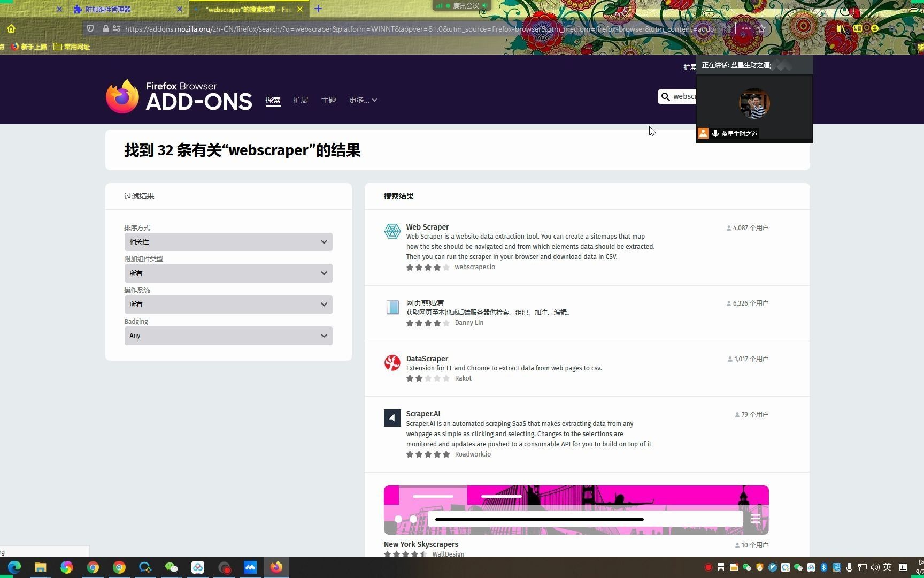Open Baidu Netdisk from the taskbar
Screen dimensions: 924x578
coord(198,567)
